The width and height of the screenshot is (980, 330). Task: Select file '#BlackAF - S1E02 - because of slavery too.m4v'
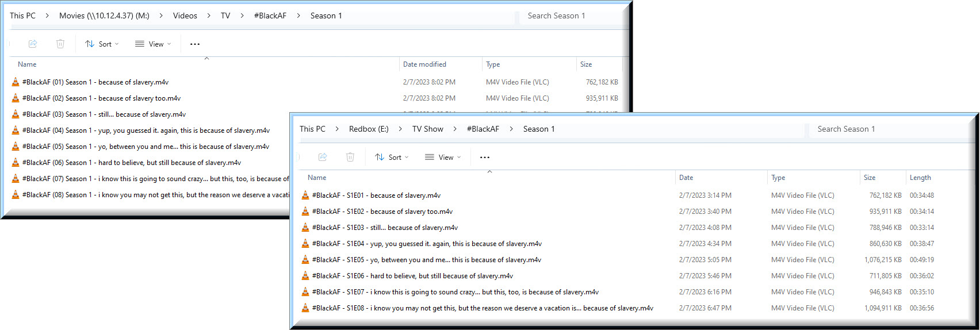coord(382,212)
